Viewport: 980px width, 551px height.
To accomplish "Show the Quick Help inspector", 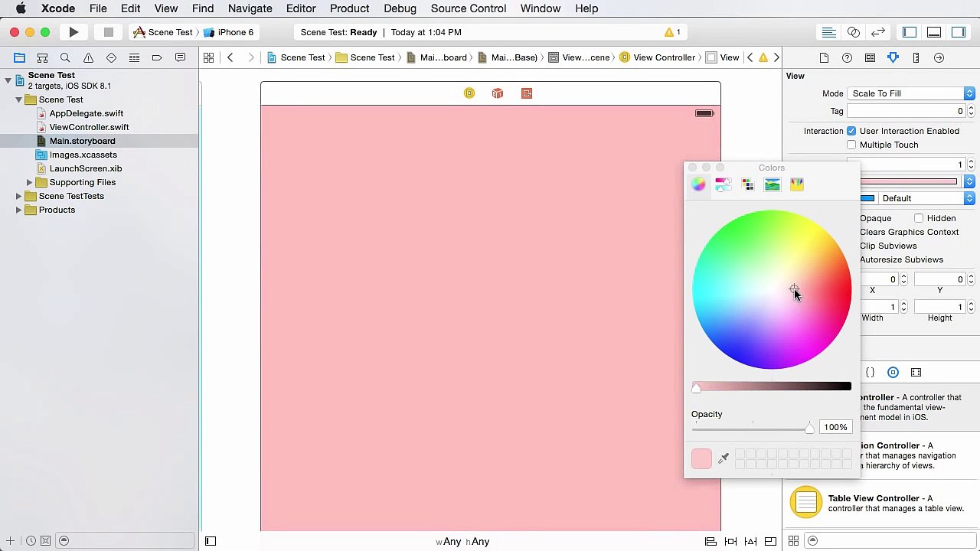I will pyautogui.click(x=847, y=57).
